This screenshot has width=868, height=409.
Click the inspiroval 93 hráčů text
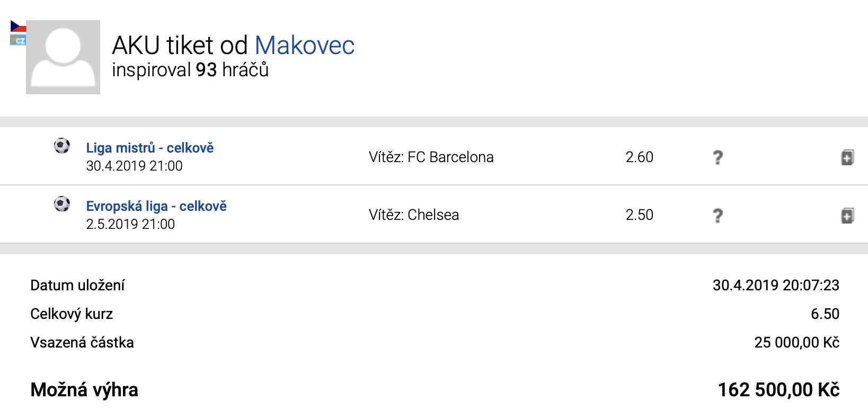[x=190, y=70]
